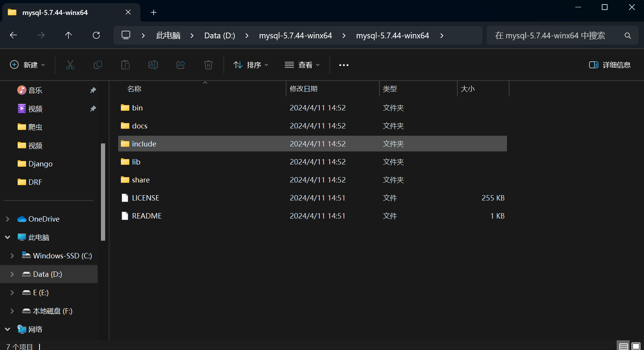
Task: Open the 视频 folder below 爬虫
Action: 30,145
